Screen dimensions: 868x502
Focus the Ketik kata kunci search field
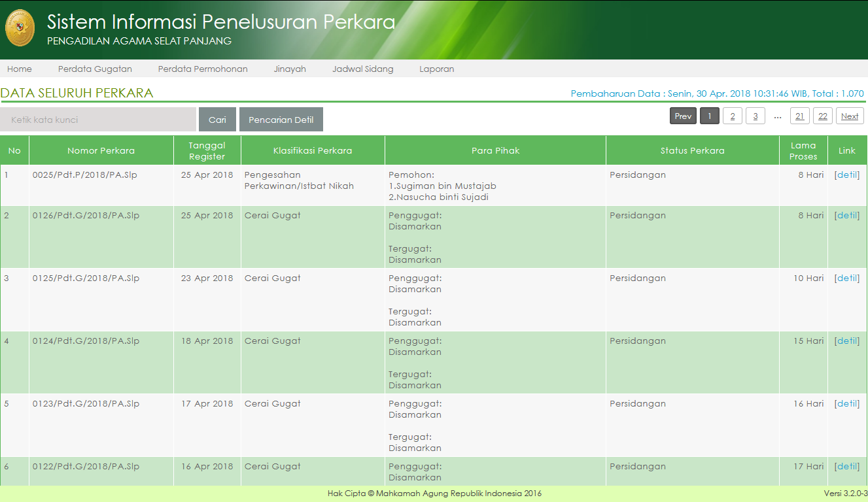(98, 120)
